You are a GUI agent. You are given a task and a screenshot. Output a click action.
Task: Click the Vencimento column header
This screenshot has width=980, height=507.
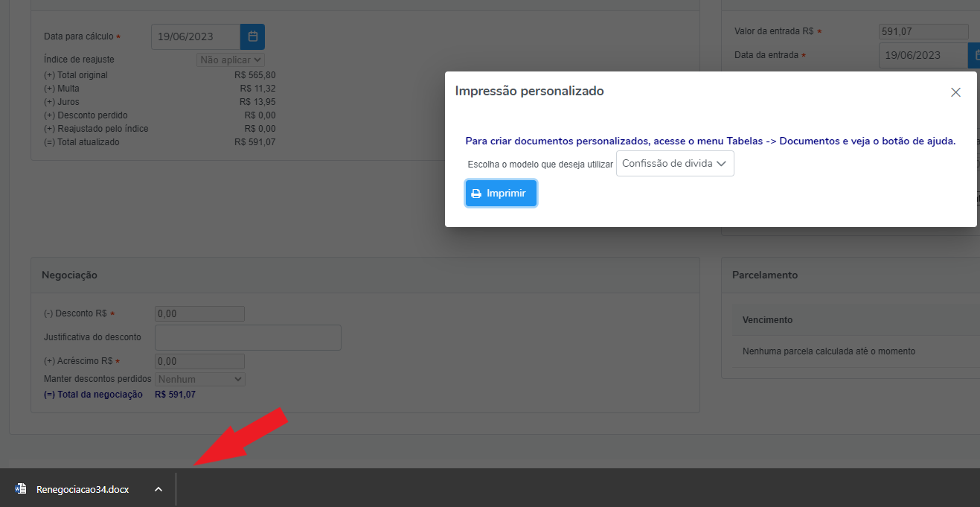coord(767,320)
